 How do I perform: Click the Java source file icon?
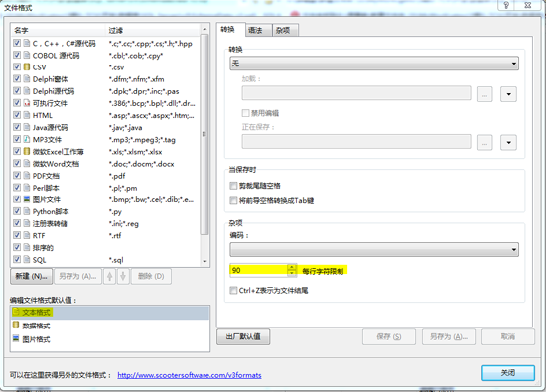coord(27,127)
